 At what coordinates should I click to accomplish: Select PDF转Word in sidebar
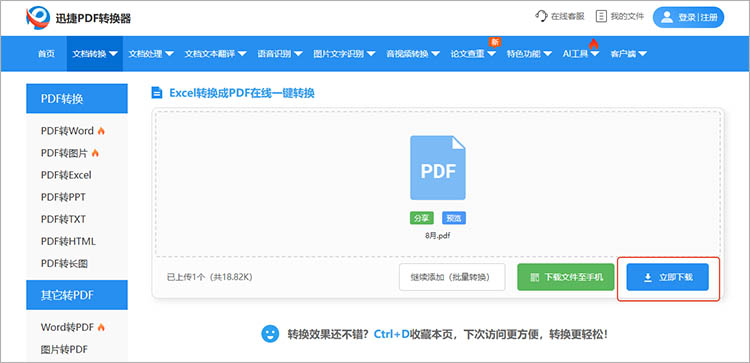click(67, 131)
